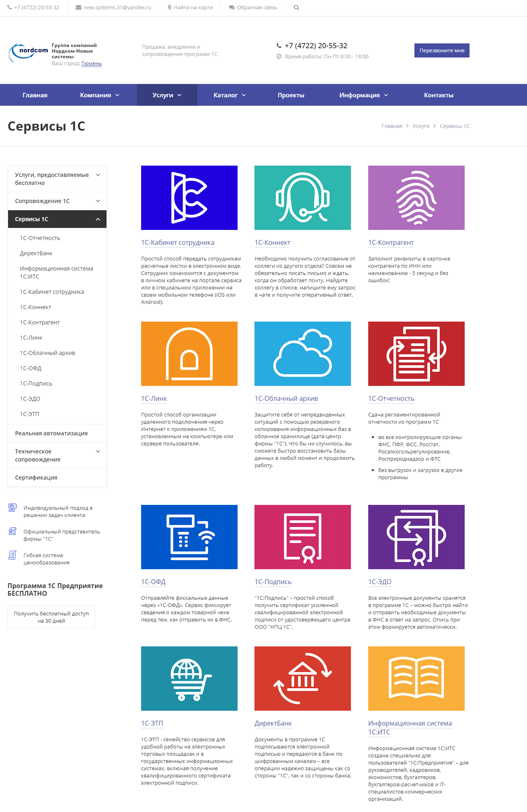Viewport: 527px width, 812px height.
Task: Open Сертификация in the sidebar
Action: click(x=36, y=478)
